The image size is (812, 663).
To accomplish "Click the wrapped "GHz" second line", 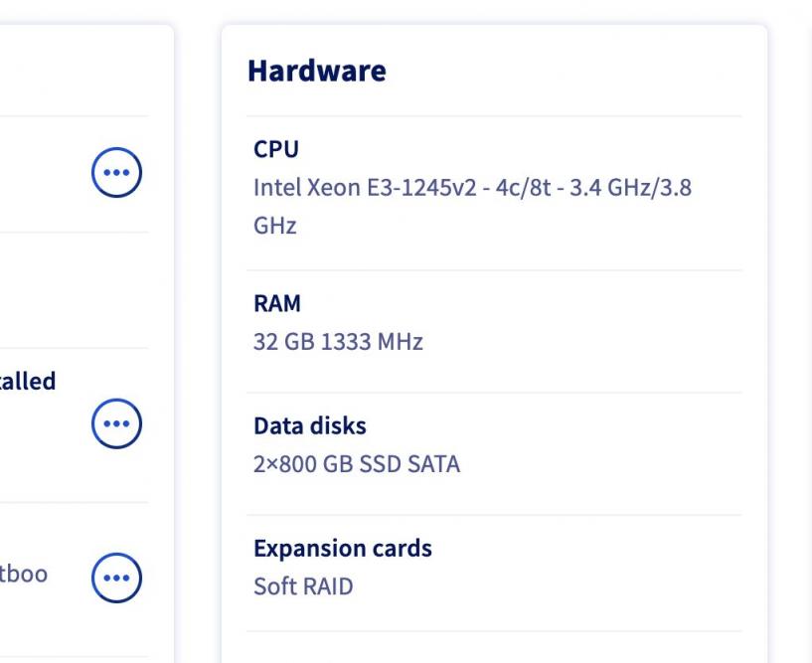I will (x=275, y=226).
